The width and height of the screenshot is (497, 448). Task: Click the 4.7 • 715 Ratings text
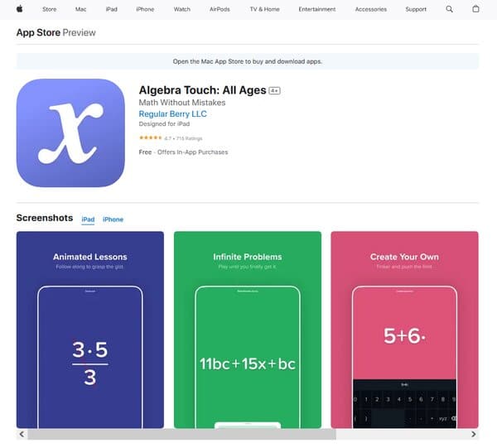(x=183, y=138)
